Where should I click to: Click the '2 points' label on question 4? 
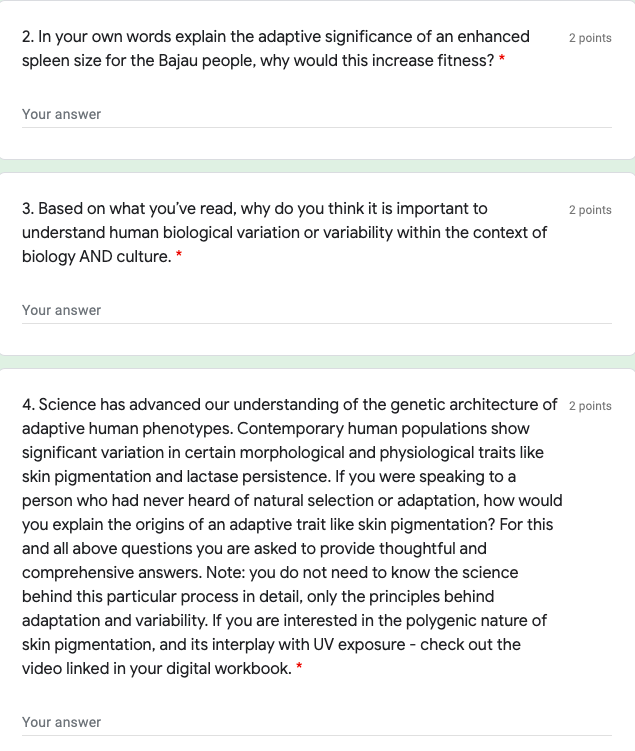coord(590,406)
